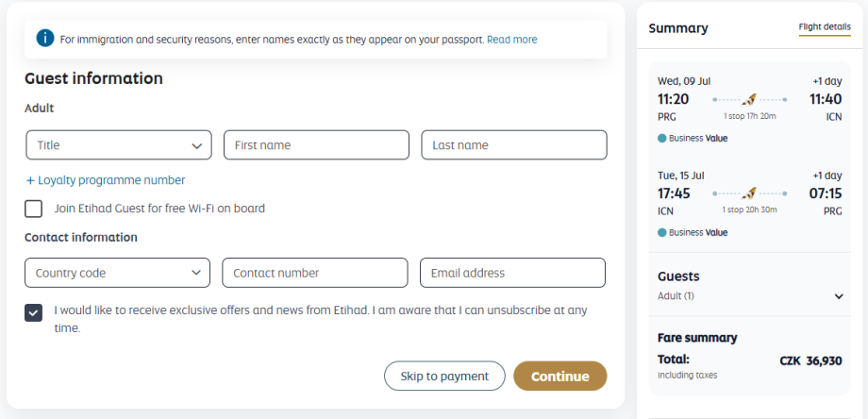
Task: Click the return flight airplane icon
Action: pos(750,193)
